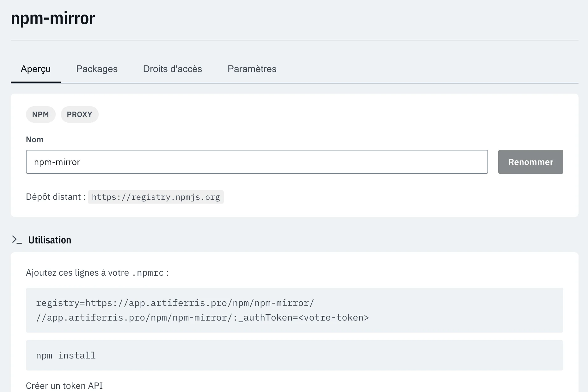Click the npm install command block
Screen dimensions: 588x392
tap(295, 355)
